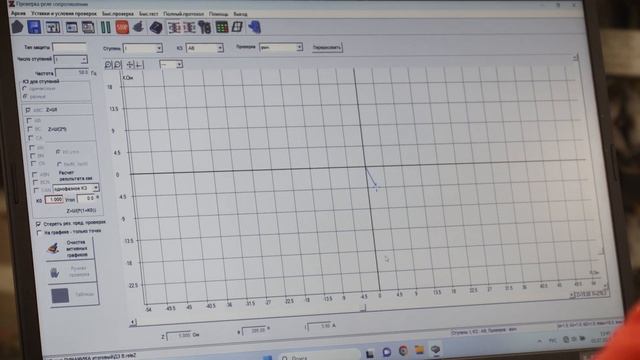Toggle the AN checkbox
The image size is (640, 360).
[32, 147]
